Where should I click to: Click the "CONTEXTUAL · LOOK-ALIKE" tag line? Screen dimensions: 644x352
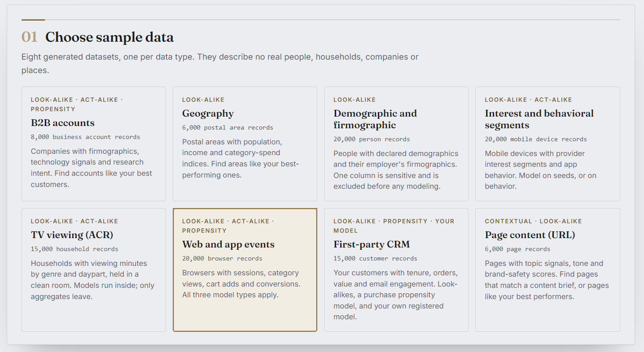pyautogui.click(x=533, y=221)
